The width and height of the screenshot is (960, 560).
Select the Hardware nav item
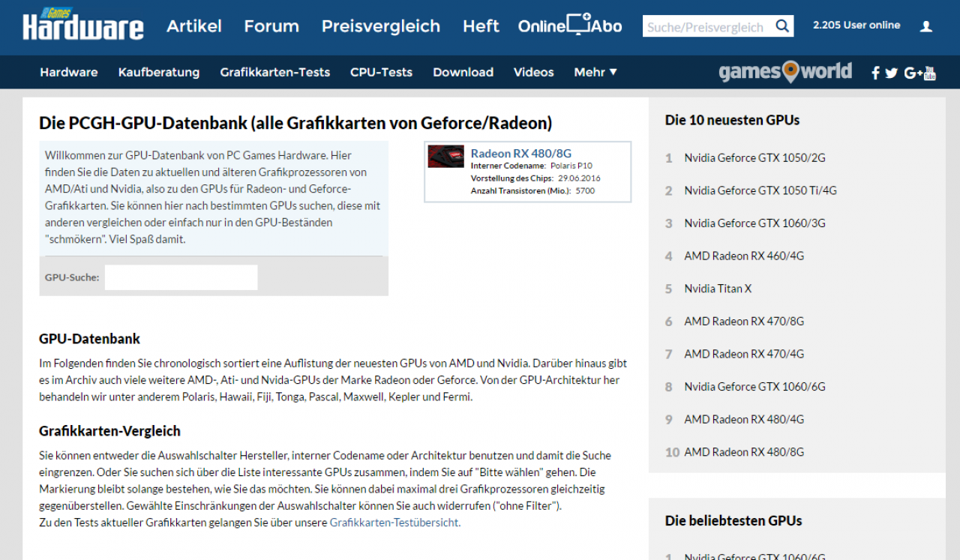(x=69, y=72)
